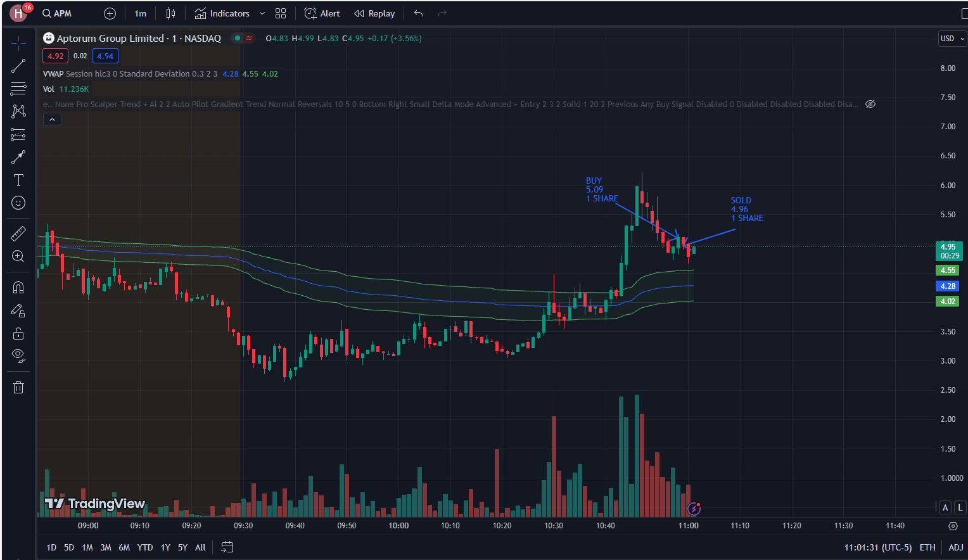Click the blue 4.28 VWAP price label

(x=948, y=286)
